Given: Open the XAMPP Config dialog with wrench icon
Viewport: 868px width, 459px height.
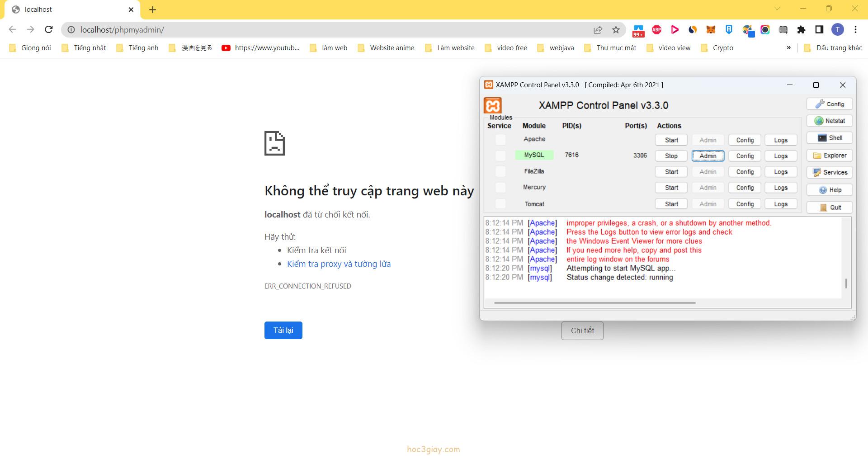Looking at the screenshot, I should point(830,104).
